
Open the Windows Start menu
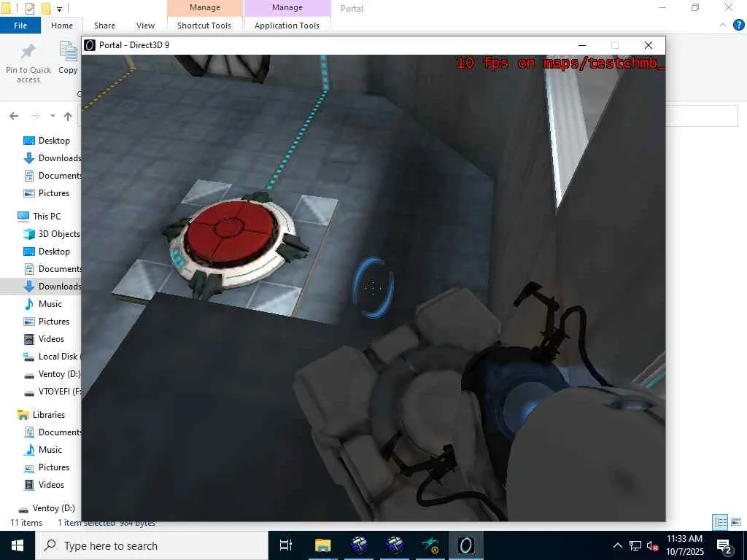click(18, 545)
